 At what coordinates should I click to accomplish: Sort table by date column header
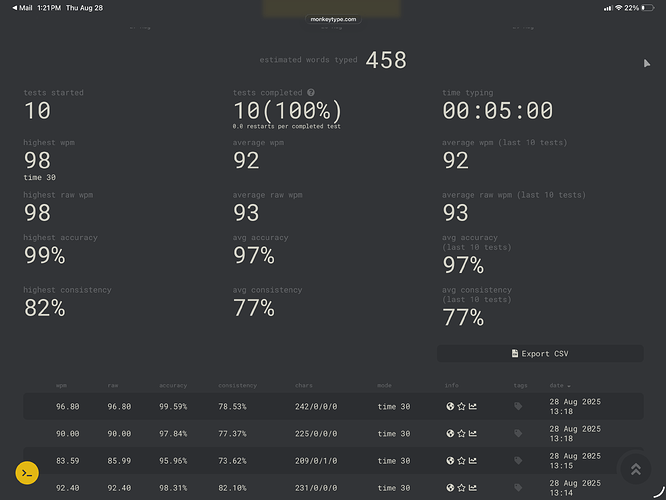click(559, 385)
